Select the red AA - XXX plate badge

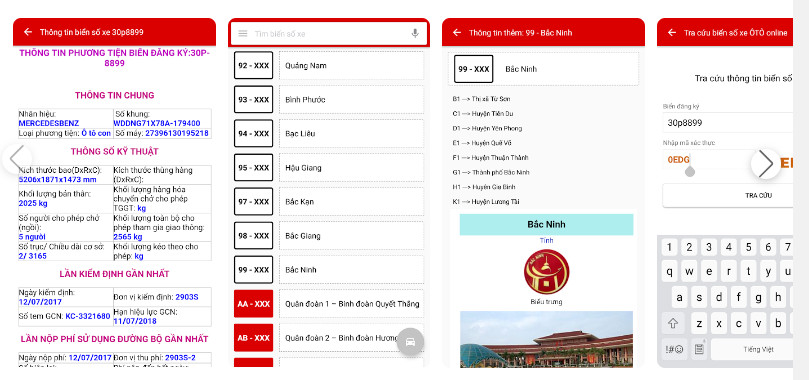point(253,304)
